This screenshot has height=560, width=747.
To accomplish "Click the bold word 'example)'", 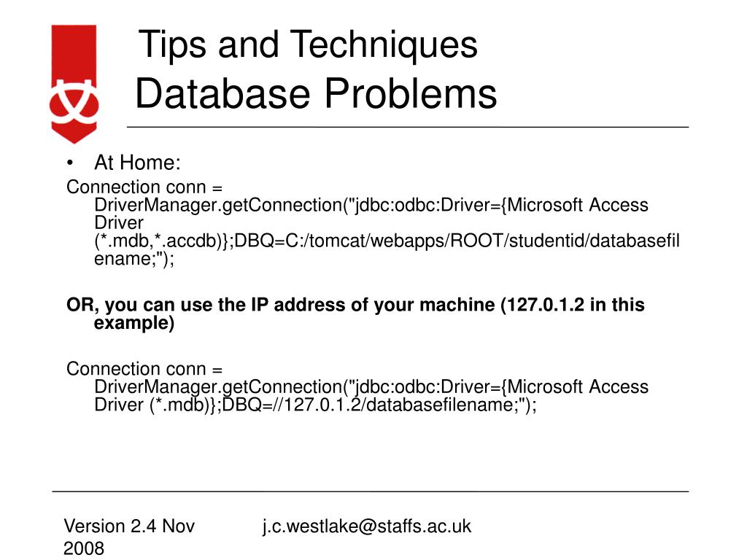I will 134,323.
